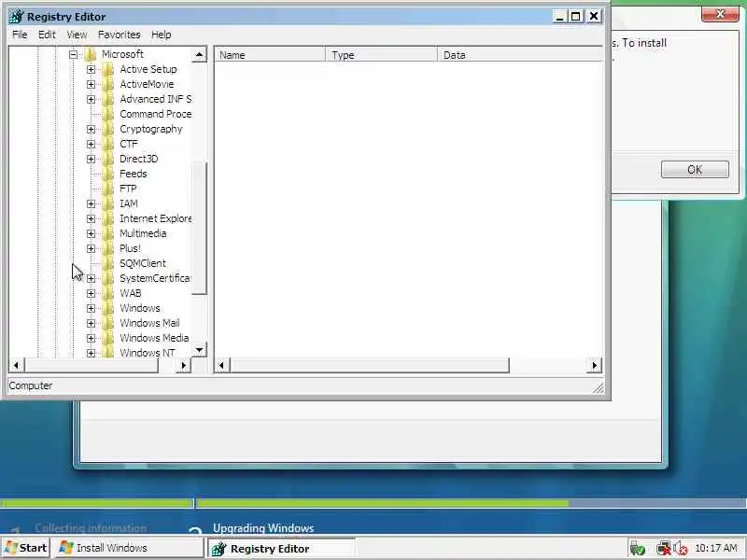
Task: Select the IAM folder icon
Action: click(x=108, y=203)
